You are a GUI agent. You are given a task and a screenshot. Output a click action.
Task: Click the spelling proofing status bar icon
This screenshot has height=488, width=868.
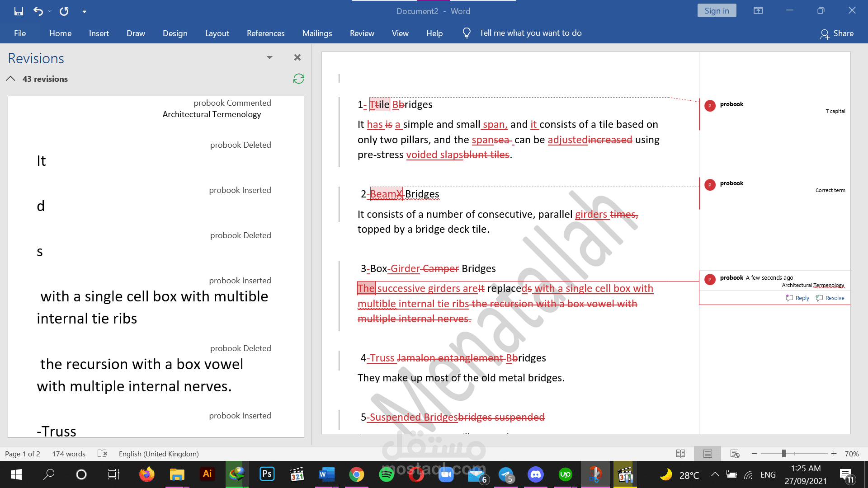[x=103, y=453]
